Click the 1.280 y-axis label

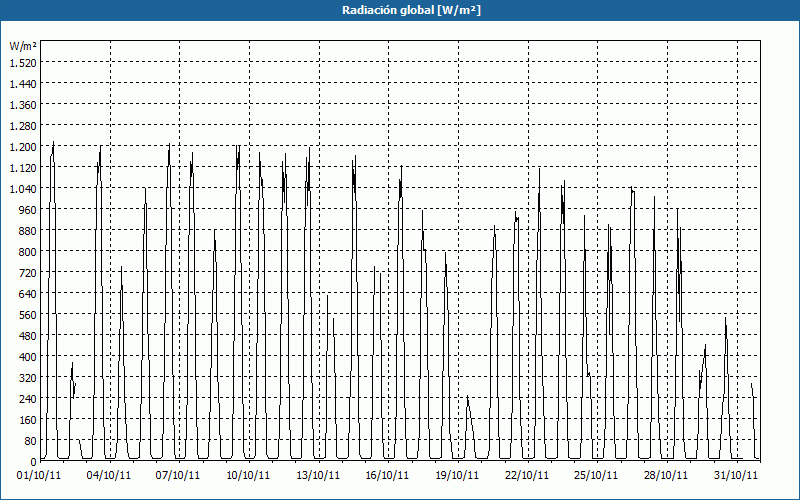(23, 126)
